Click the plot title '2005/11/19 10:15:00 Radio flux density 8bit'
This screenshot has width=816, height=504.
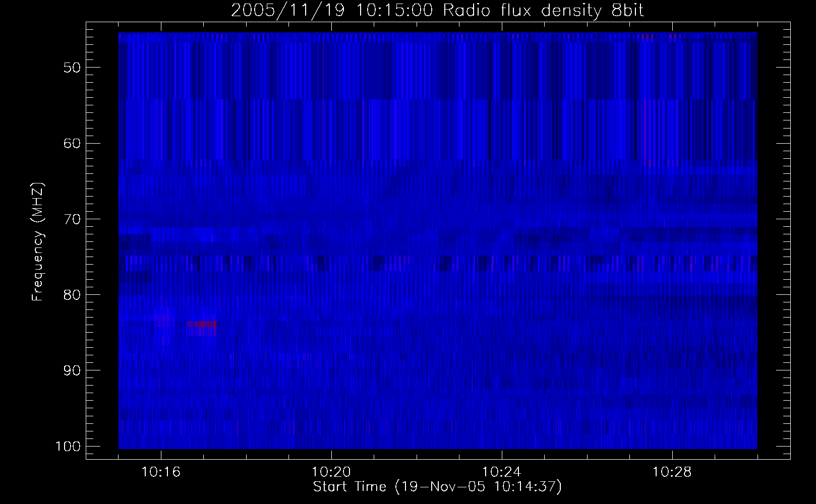coord(437,11)
